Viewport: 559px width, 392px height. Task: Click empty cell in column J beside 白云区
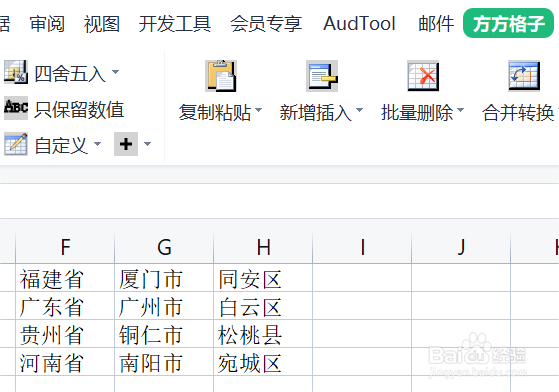[461, 306]
